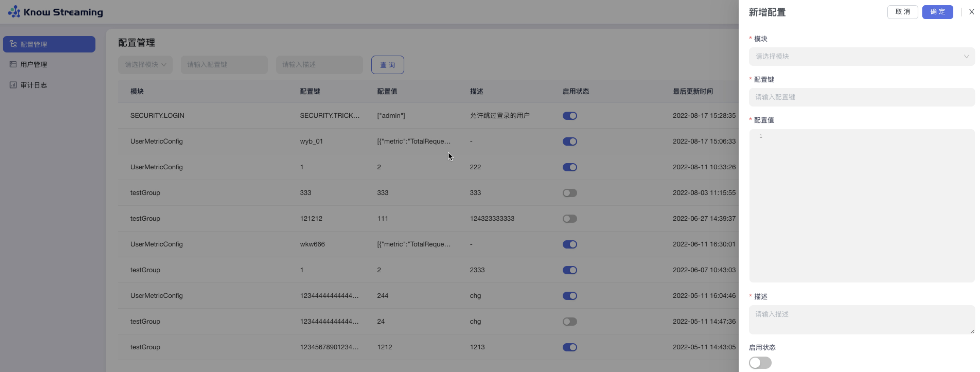Enable the testGroup 333 row switch
This screenshot has width=980, height=372.
coord(570,193)
